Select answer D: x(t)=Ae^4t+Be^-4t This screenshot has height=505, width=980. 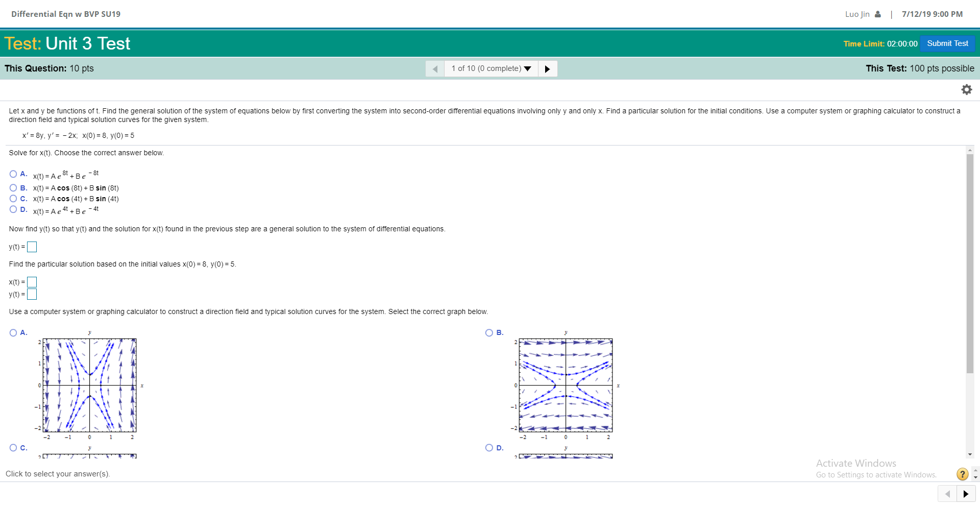[x=13, y=209]
